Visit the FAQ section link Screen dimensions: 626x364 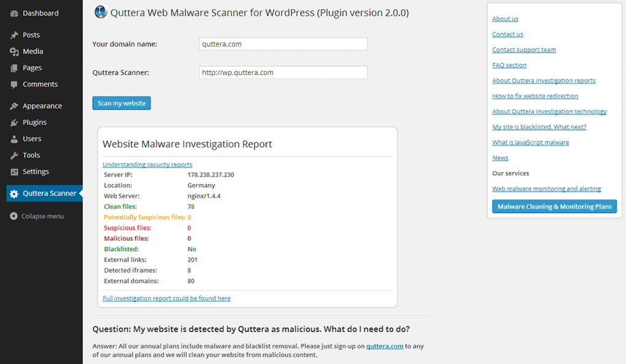pos(509,65)
